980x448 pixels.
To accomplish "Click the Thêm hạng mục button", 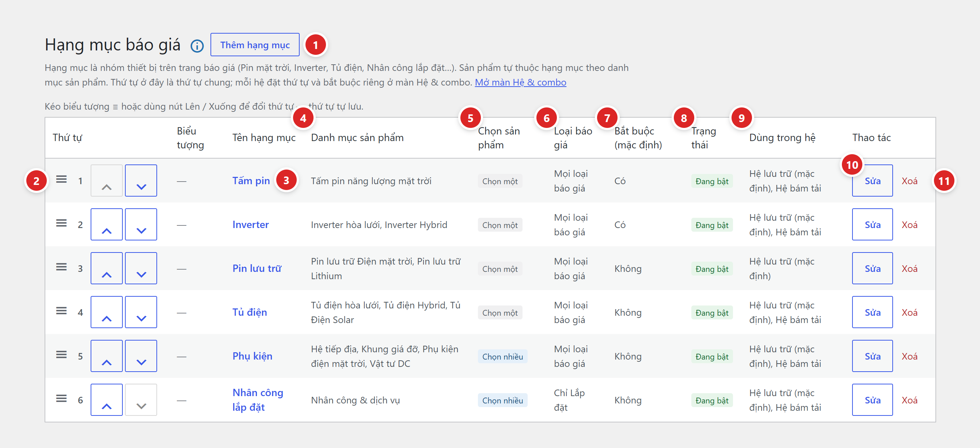I will pos(255,45).
